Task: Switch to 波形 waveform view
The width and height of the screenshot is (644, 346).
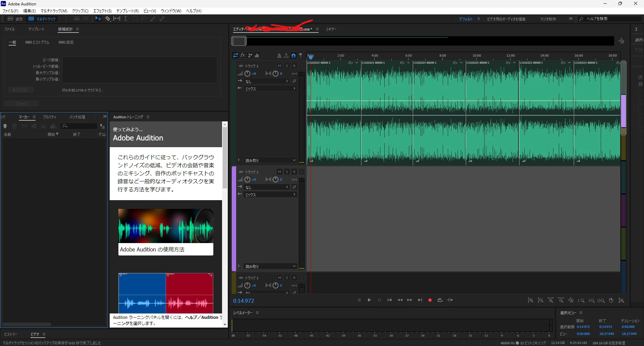Action: (15, 19)
